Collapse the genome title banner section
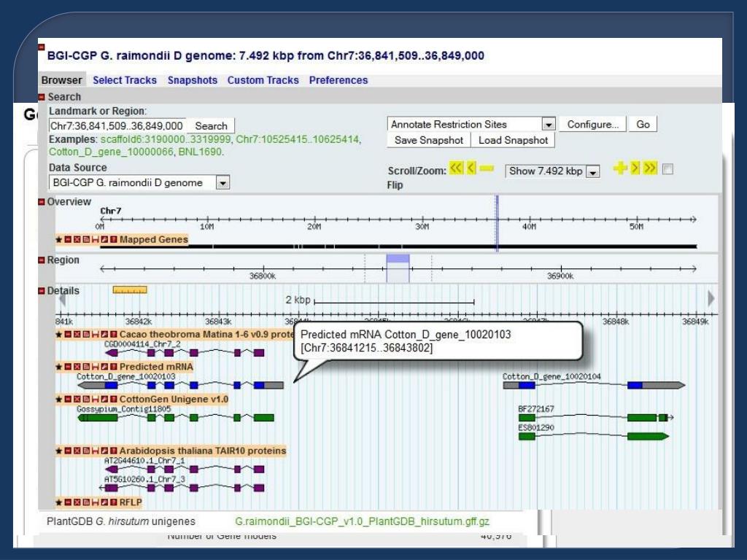 point(42,47)
